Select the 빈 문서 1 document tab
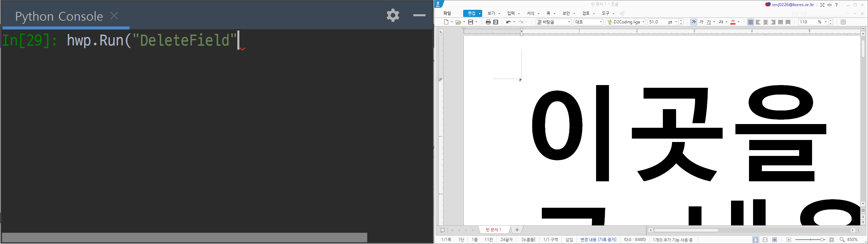This screenshot has height=244, width=868. 493,230
